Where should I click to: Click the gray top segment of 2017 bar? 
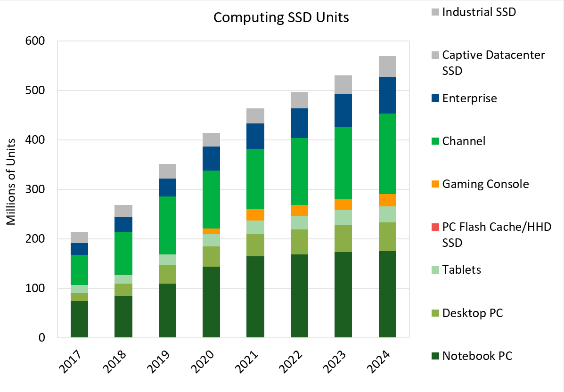(79, 237)
